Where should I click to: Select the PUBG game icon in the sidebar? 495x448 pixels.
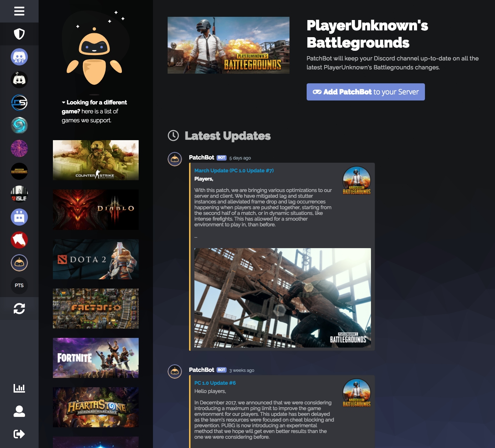[x=19, y=171]
